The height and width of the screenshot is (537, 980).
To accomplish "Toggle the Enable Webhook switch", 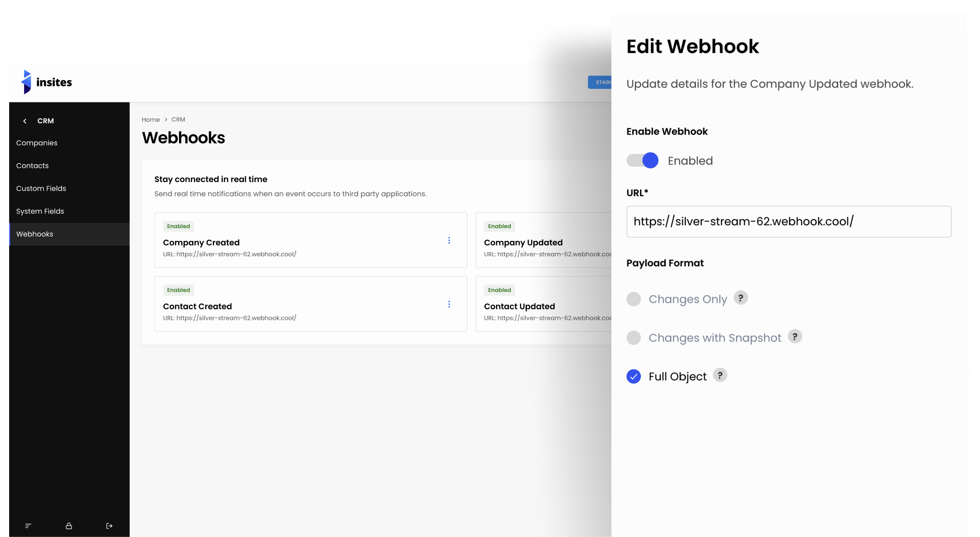I will [643, 160].
